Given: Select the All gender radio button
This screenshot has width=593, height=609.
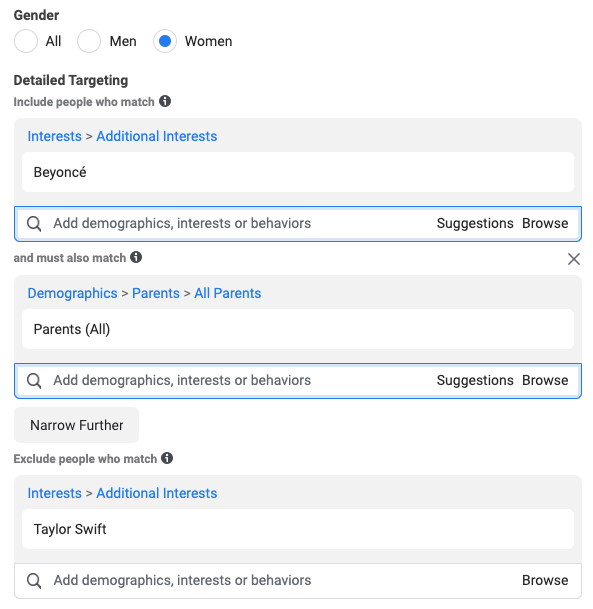Looking at the screenshot, I should click(26, 41).
